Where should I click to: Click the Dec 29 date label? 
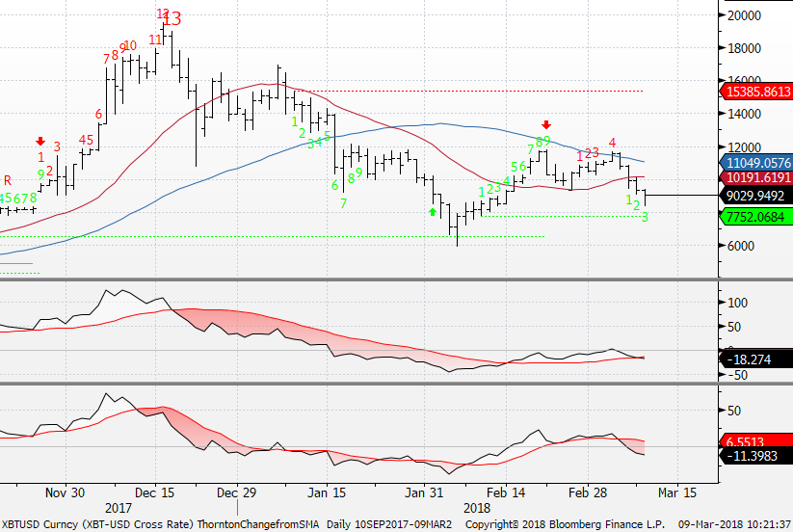point(237,492)
